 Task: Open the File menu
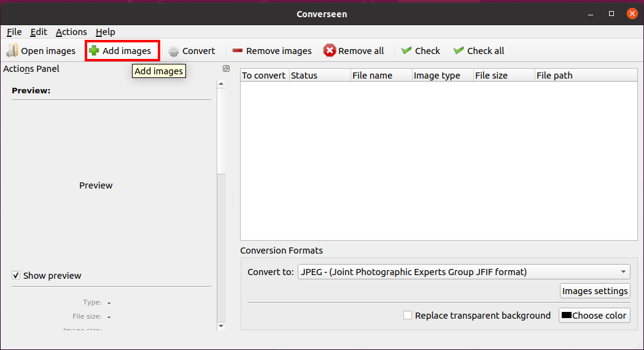[x=14, y=32]
